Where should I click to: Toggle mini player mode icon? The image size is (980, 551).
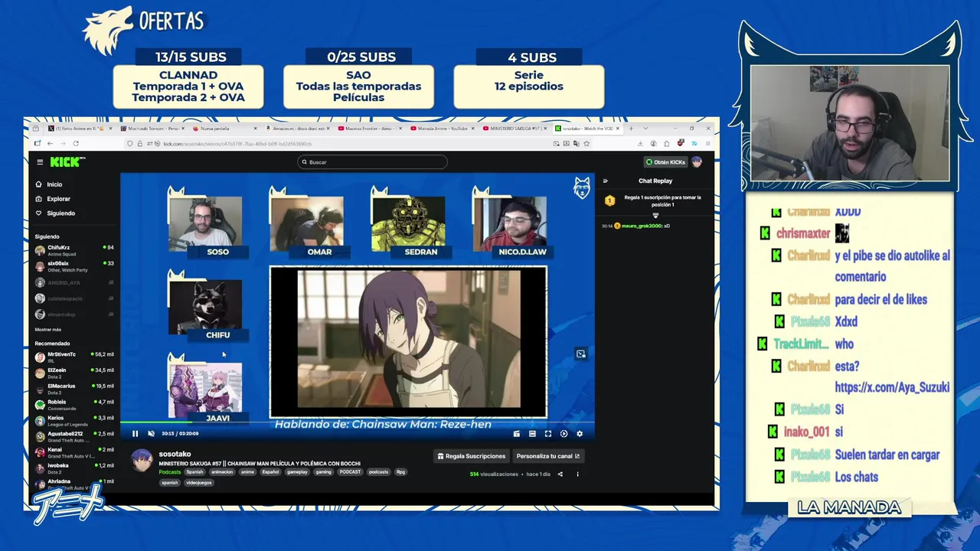point(516,434)
